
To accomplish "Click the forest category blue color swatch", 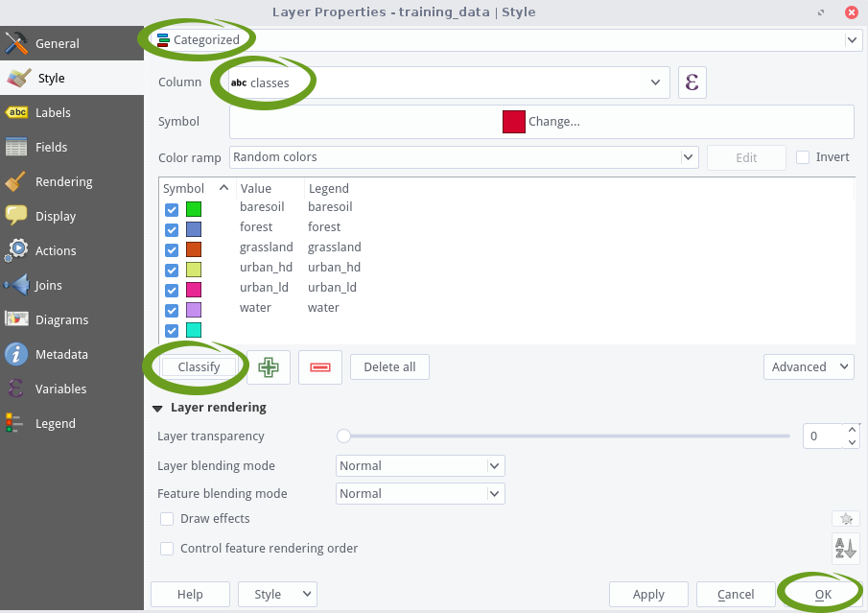I will click(x=194, y=229).
